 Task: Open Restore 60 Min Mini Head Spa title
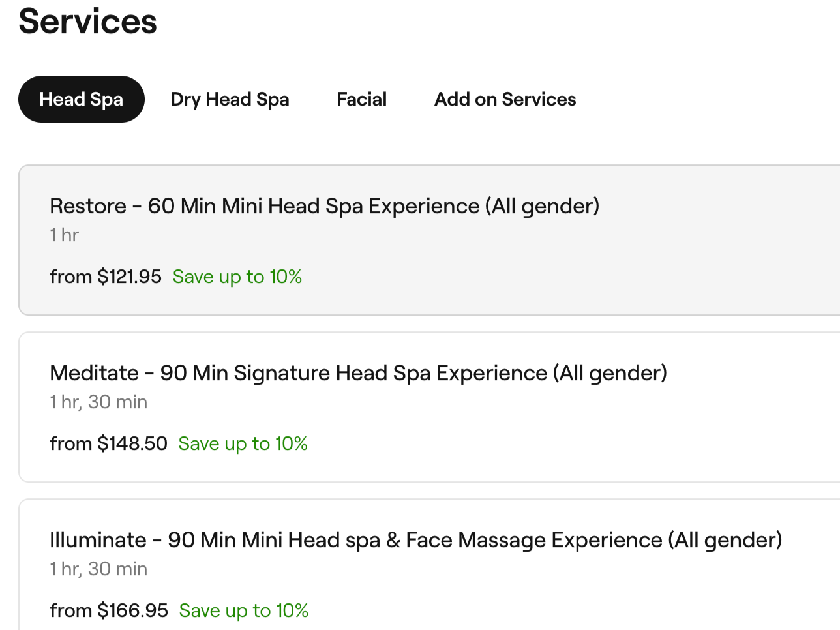[324, 206]
